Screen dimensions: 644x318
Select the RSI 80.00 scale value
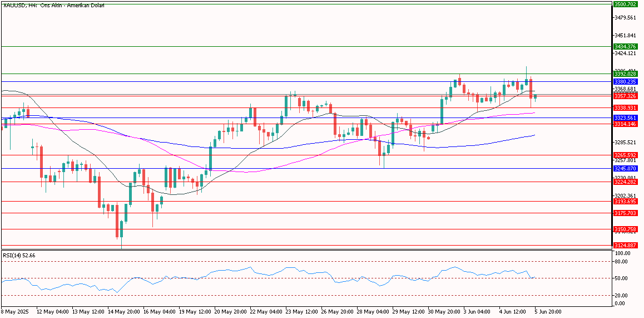(x=621, y=262)
